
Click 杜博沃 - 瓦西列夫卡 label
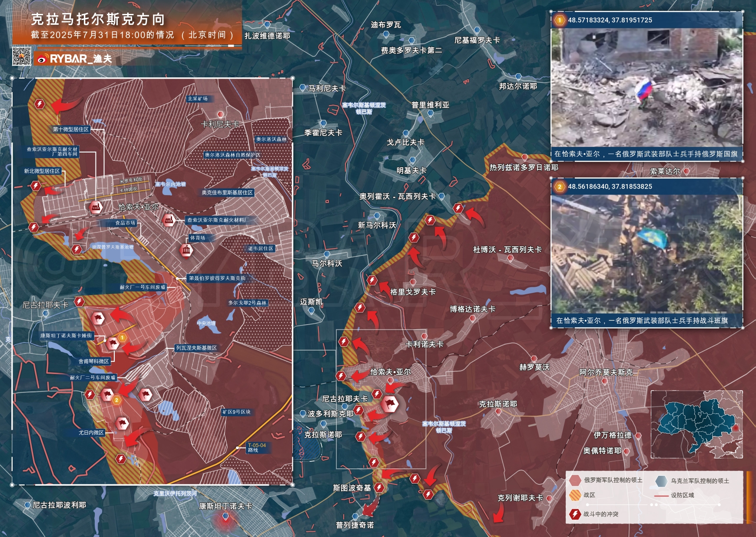(x=507, y=249)
